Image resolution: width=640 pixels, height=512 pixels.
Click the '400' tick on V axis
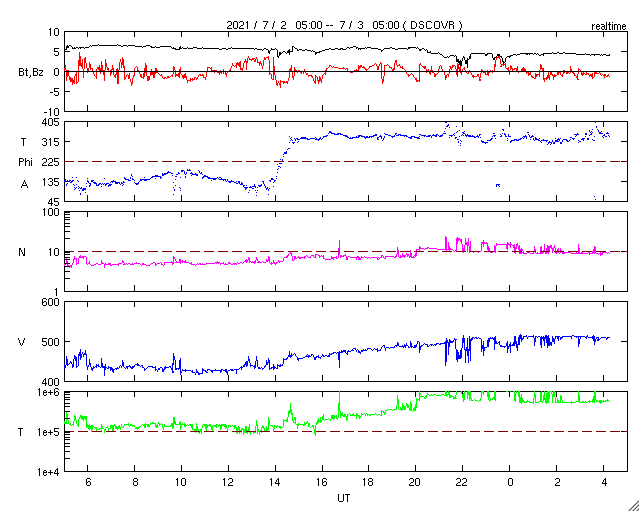click(51, 382)
